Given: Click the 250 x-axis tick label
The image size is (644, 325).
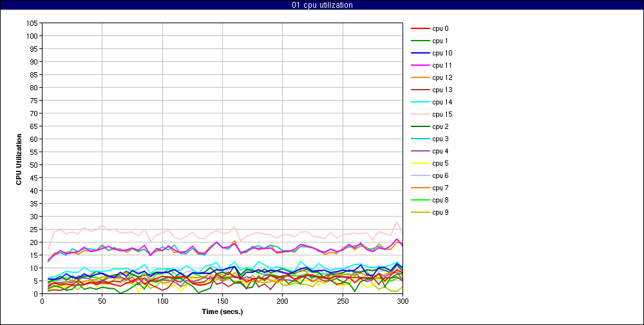Looking at the screenshot, I should [343, 300].
